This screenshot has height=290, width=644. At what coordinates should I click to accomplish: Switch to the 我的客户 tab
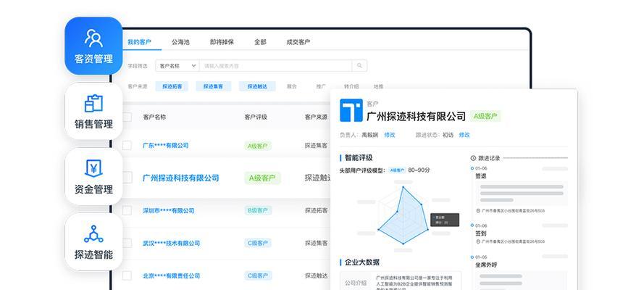coord(139,42)
